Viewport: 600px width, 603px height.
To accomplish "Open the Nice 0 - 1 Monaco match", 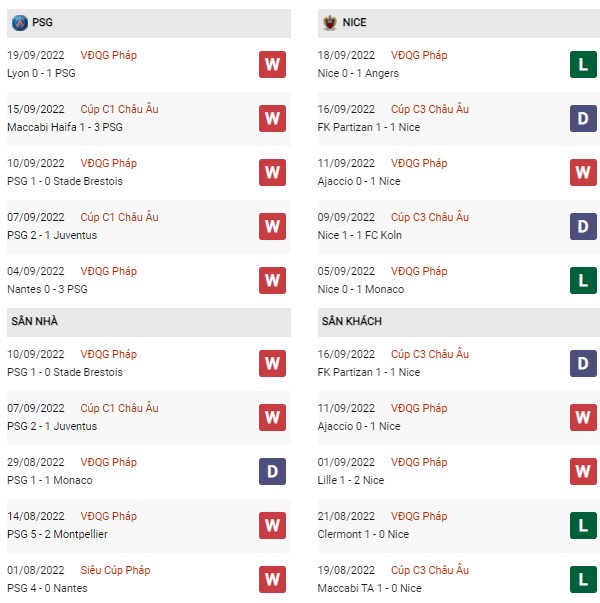I will click(x=361, y=289).
